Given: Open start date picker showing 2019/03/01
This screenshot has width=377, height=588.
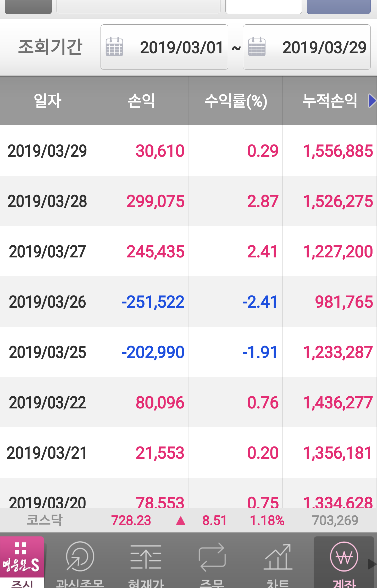Looking at the screenshot, I should coord(181,47).
